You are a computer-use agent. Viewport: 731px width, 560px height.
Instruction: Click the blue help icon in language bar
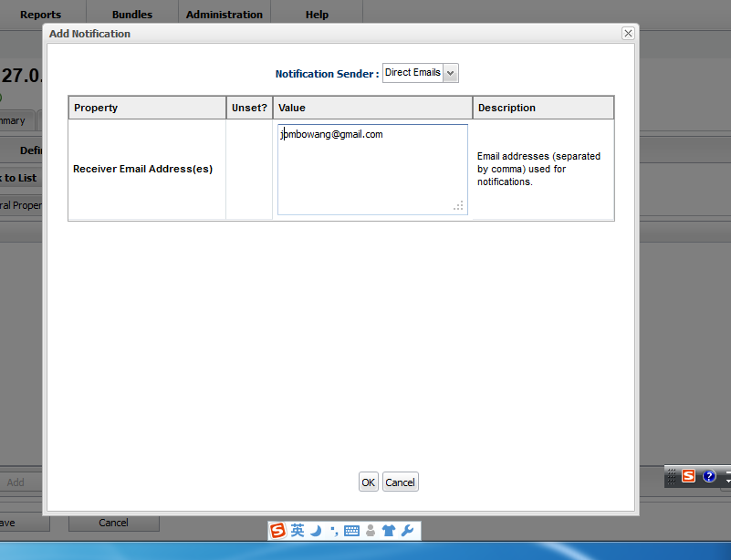[709, 476]
